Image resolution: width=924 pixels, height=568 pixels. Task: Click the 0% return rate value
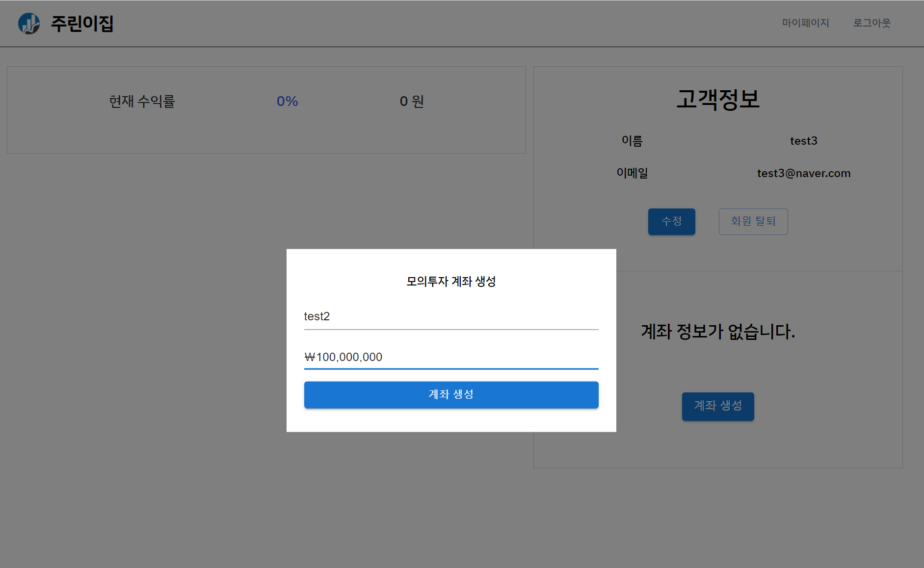[287, 102]
